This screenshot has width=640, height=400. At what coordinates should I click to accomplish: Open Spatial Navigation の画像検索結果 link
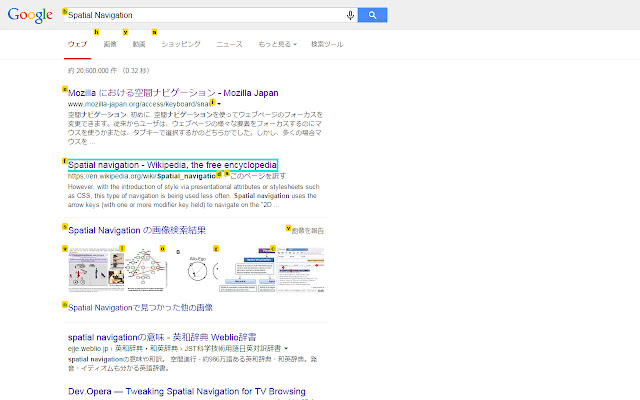pyautogui.click(x=137, y=230)
